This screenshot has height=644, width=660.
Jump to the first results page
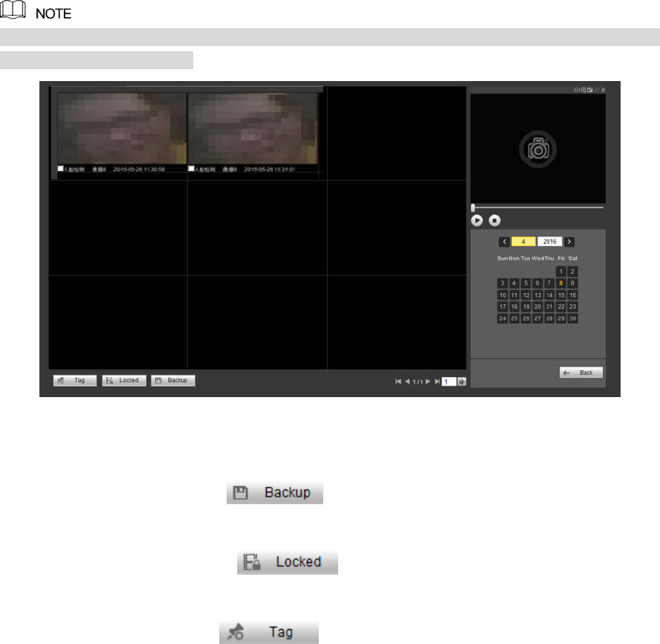pos(398,381)
